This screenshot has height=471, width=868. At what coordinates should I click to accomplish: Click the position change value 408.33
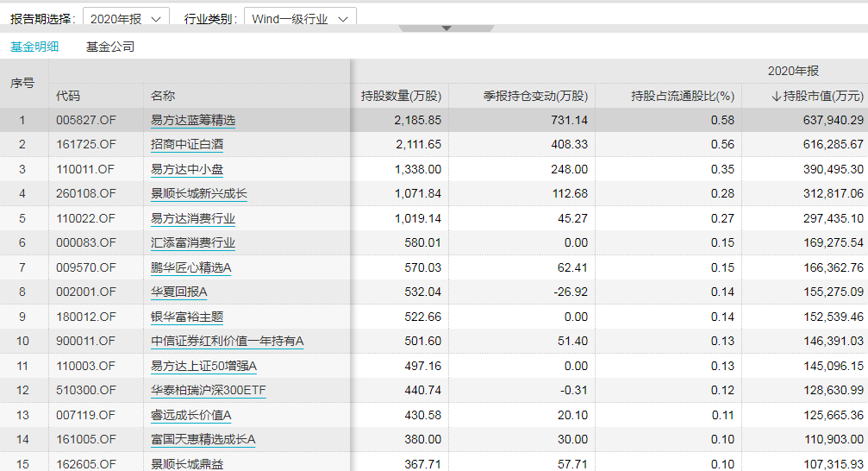570,145
